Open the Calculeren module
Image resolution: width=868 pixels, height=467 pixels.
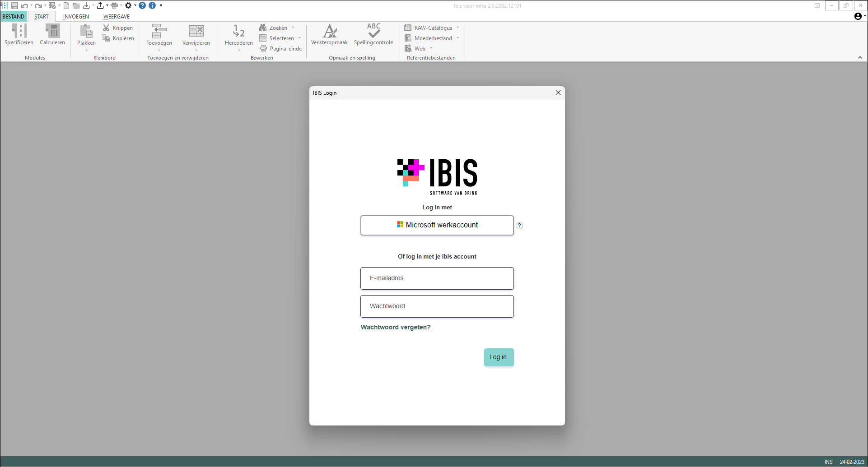pos(52,34)
